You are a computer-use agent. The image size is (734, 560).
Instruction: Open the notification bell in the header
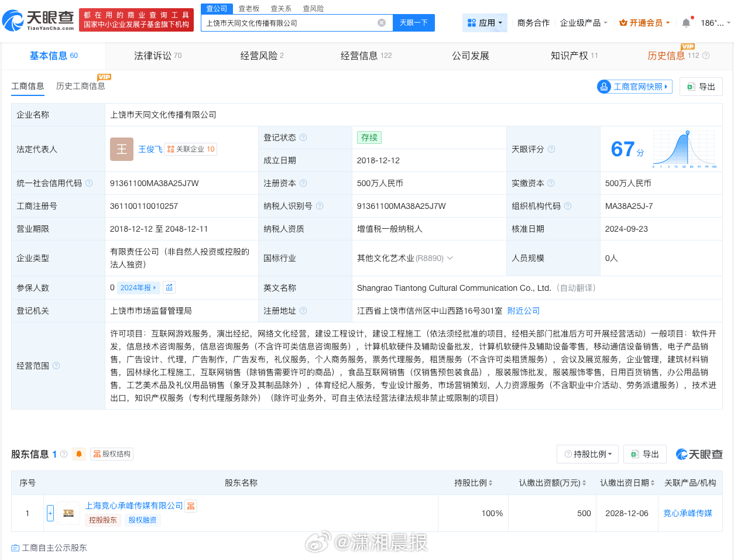[686, 23]
